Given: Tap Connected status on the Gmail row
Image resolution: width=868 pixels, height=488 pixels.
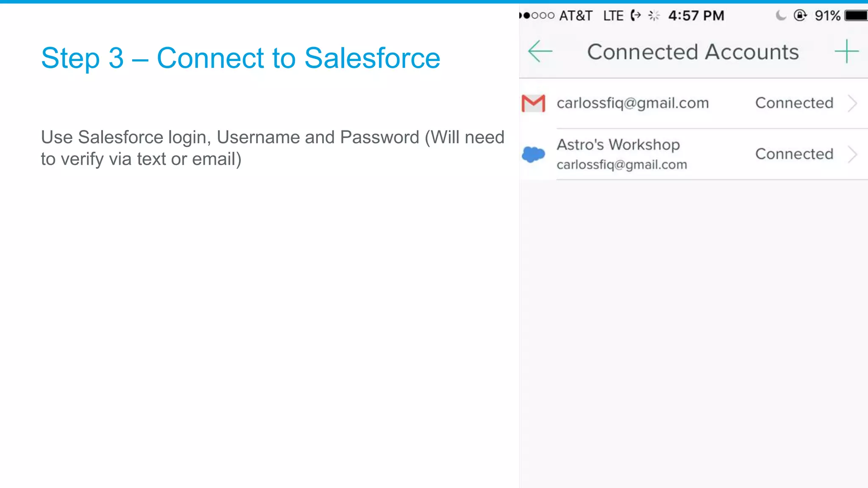Looking at the screenshot, I should (x=794, y=103).
